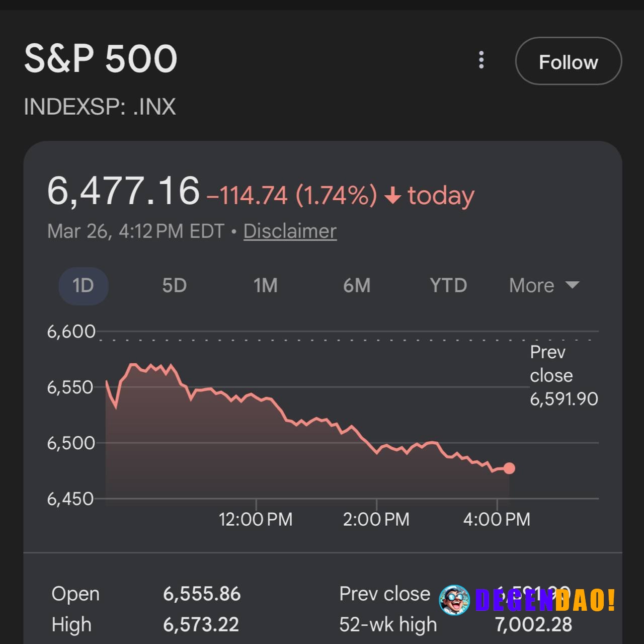644x644 pixels.
Task: Select the highlighted 1D chart period
Action: [x=84, y=285]
